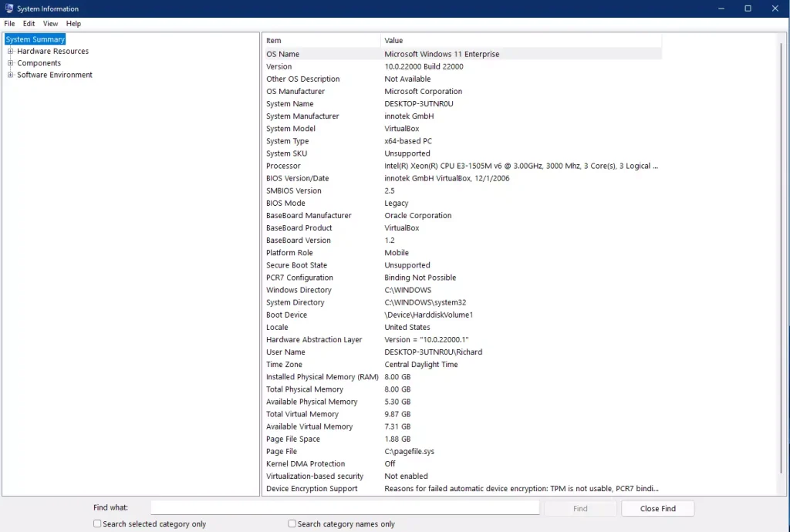Select the System Name row

[463, 103]
